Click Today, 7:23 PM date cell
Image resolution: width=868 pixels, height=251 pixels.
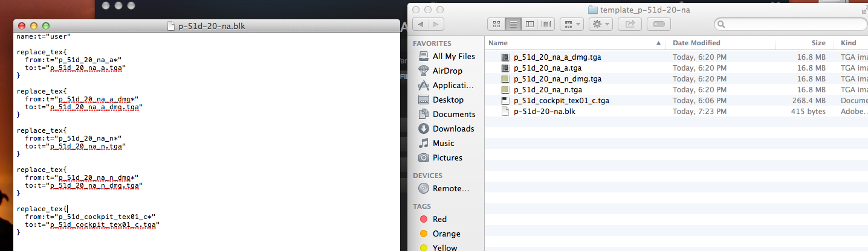pos(700,111)
